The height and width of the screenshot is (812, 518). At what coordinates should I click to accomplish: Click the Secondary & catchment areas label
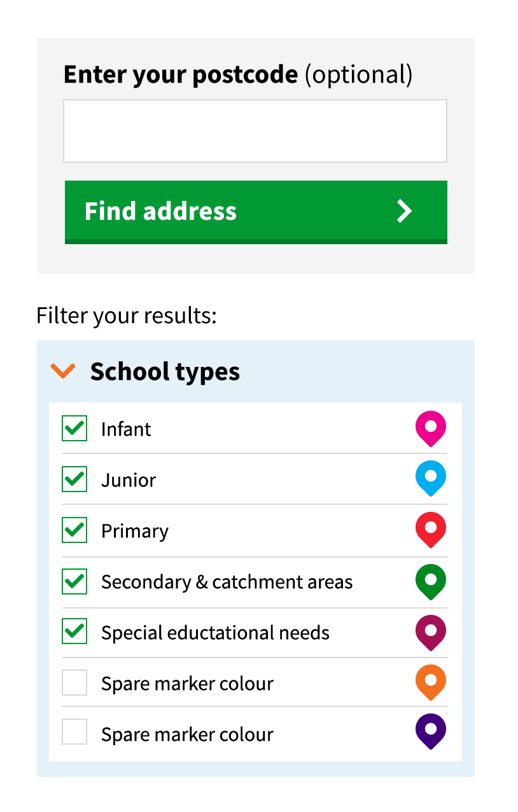point(227,582)
